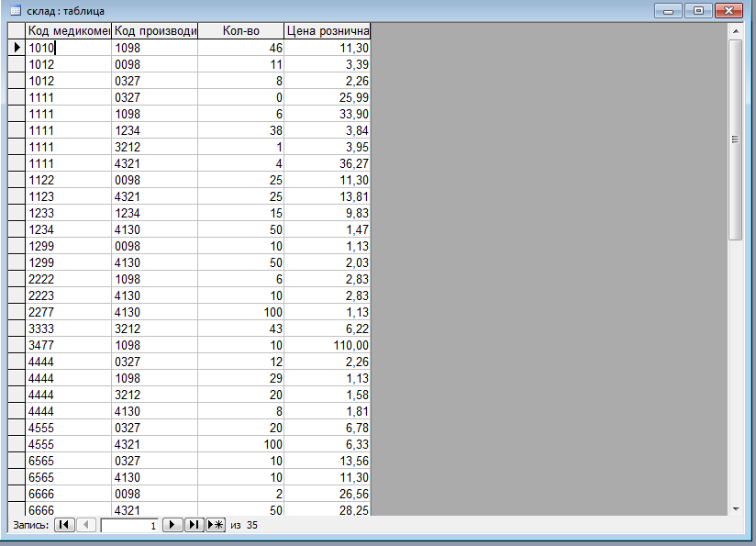Click price cell 6,22
Screen dimensions: 756x546
coord(328,329)
